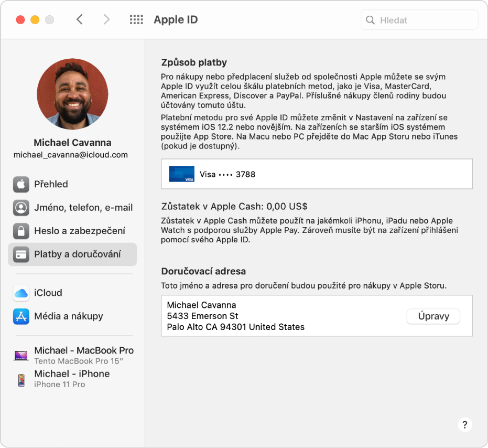Click the credit card Platby a doručování icon
Viewport: 488px width, 448px height.
click(x=21, y=254)
